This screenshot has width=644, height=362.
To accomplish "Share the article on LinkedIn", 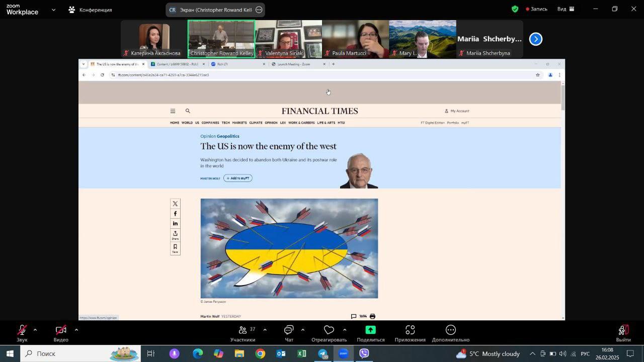I will (x=175, y=223).
